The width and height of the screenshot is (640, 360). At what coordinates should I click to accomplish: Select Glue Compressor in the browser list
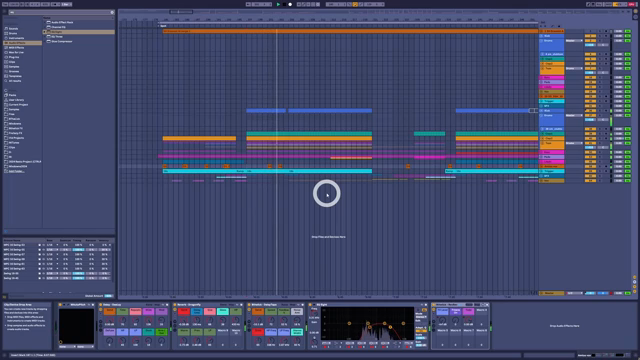(62, 41)
